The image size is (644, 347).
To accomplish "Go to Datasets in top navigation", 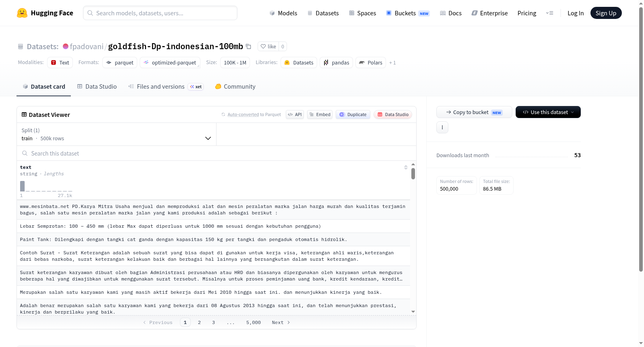I will (x=323, y=13).
